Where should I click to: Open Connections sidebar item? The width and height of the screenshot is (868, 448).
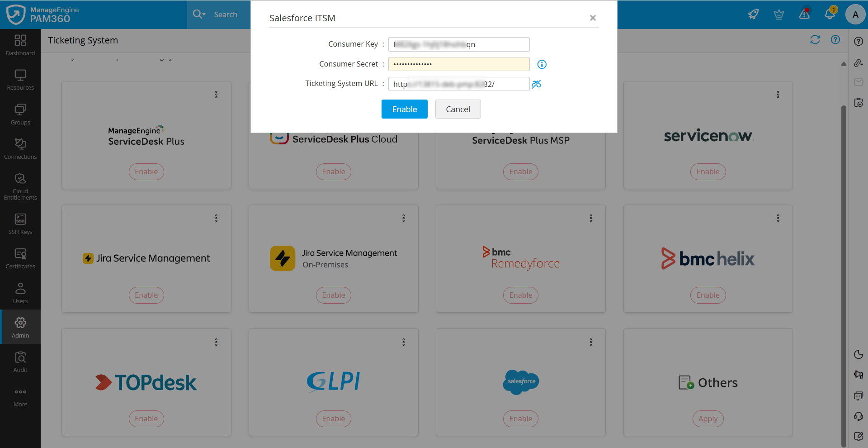coord(20,149)
